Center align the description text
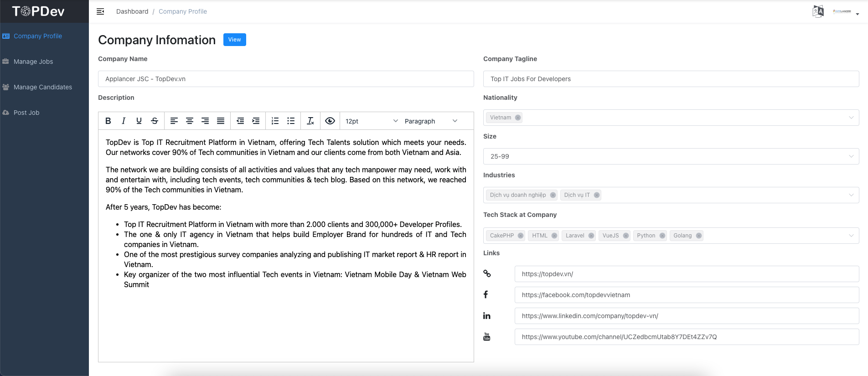The width and height of the screenshot is (868, 376). [190, 121]
